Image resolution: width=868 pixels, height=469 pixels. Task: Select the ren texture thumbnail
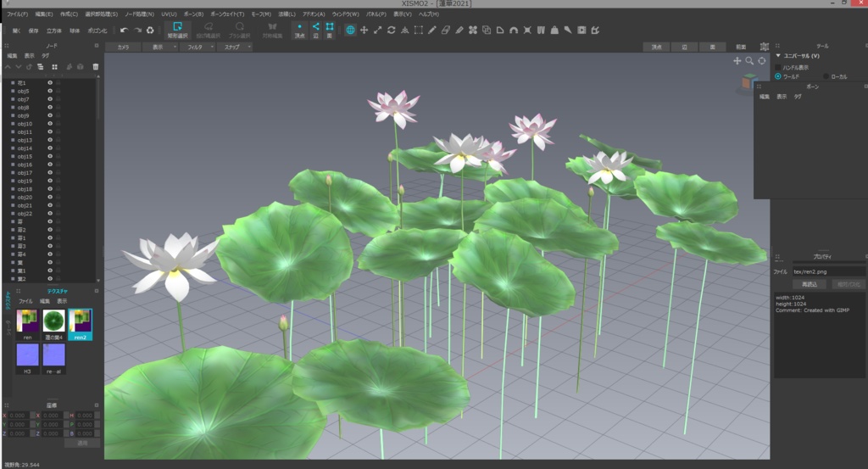27,325
